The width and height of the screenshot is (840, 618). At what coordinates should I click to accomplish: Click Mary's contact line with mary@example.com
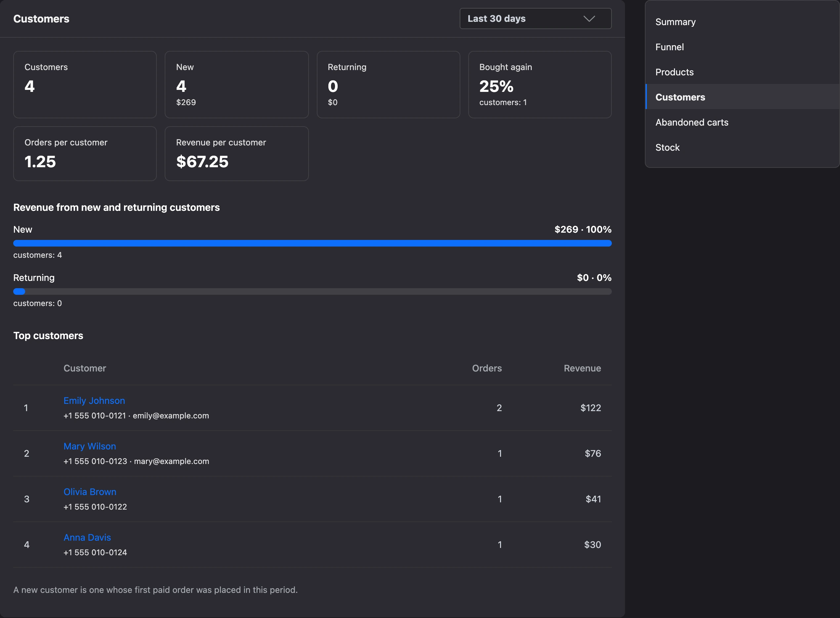[136, 462]
